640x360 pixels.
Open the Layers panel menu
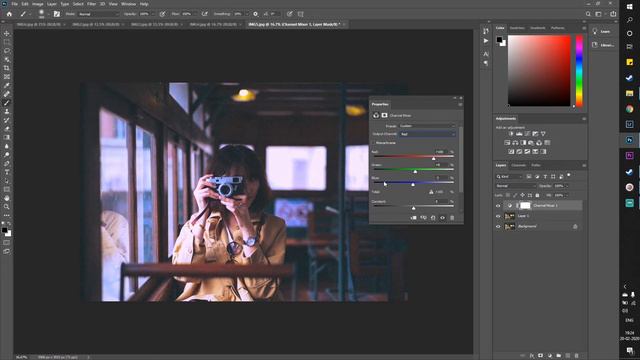pos(584,165)
